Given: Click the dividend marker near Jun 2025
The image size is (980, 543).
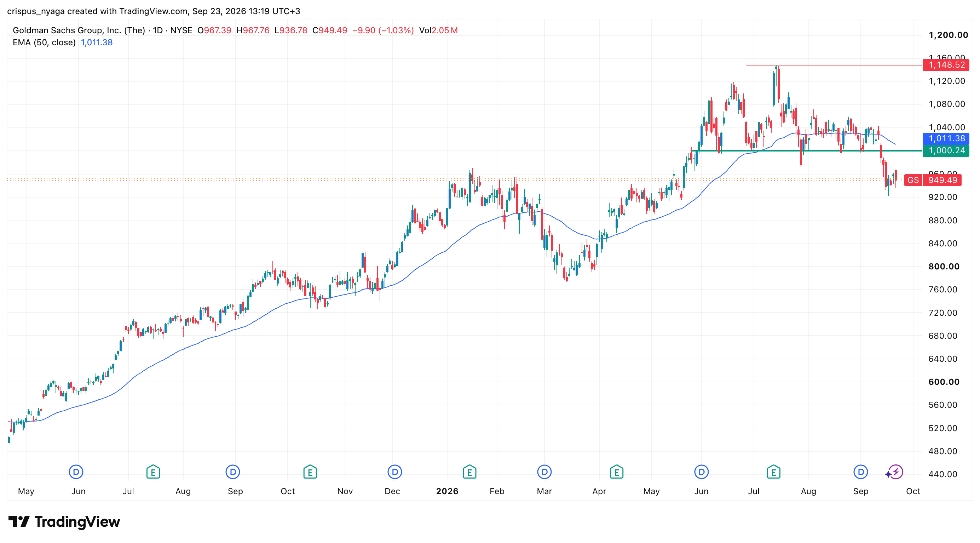Looking at the screenshot, I should point(76,472).
